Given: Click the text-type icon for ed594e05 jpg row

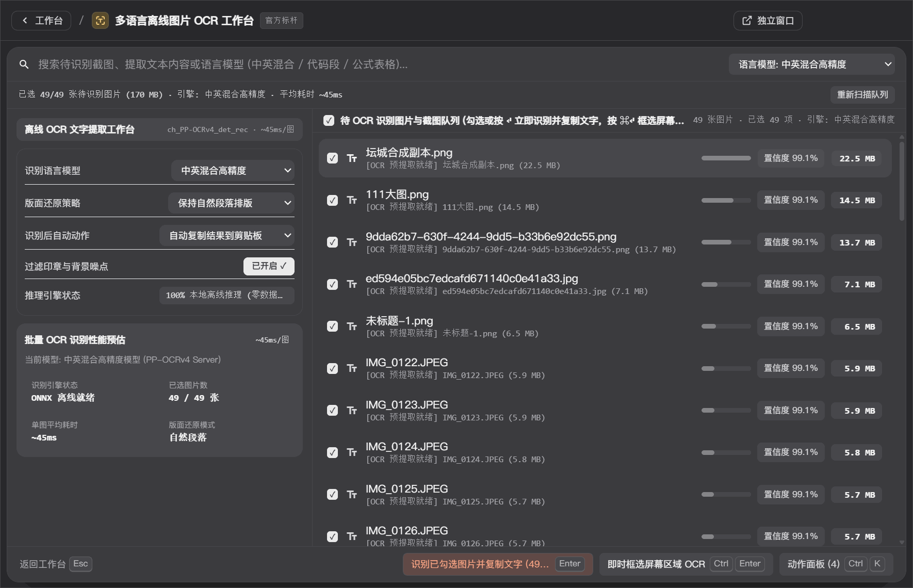Looking at the screenshot, I should (x=352, y=284).
